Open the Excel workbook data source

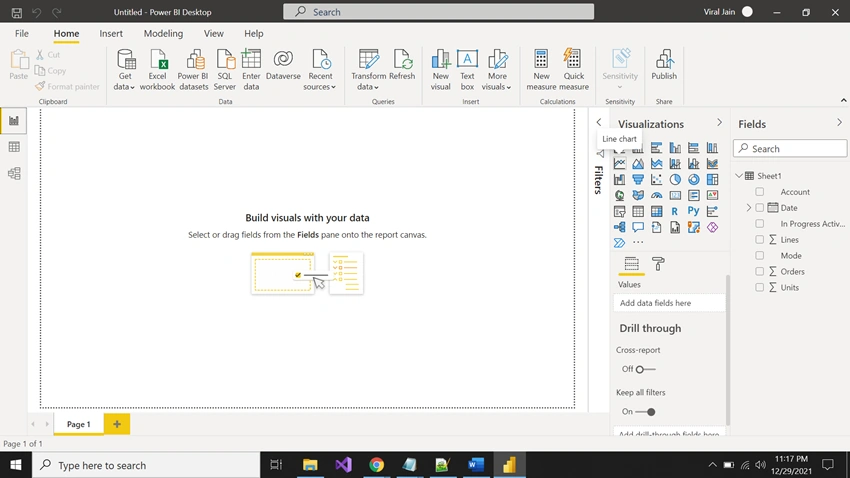[x=157, y=69]
